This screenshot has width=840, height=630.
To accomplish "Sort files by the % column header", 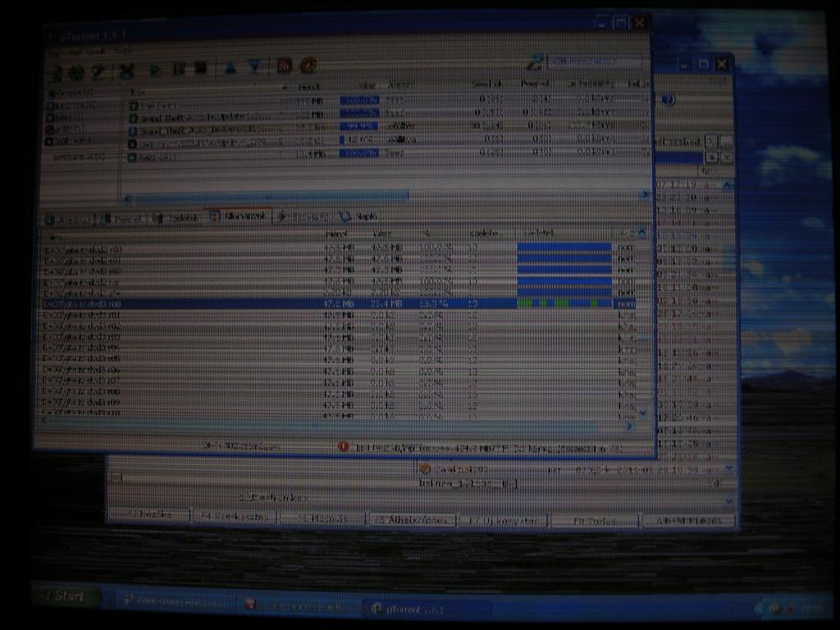I will pyautogui.click(x=426, y=234).
